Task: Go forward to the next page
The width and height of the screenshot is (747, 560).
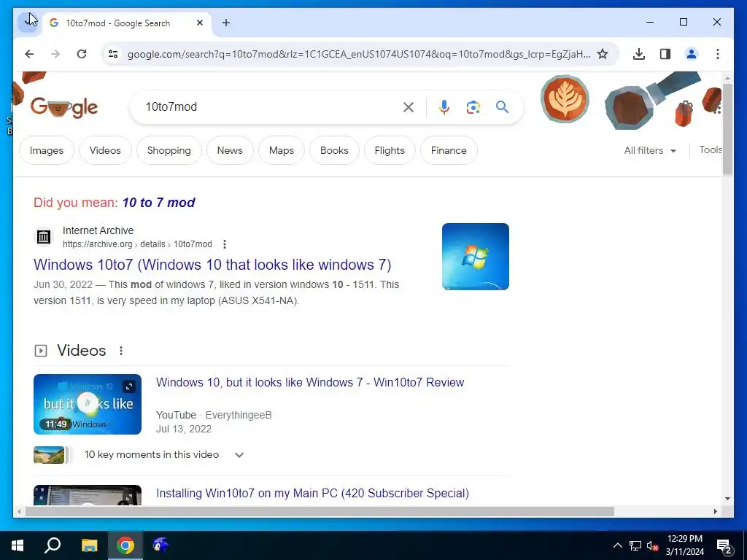Action: pyautogui.click(x=55, y=54)
